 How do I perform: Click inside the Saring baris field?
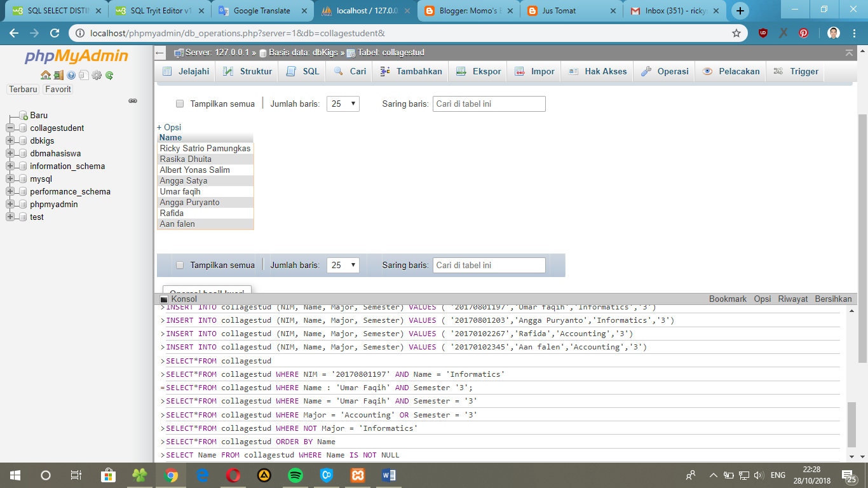point(489,104)
